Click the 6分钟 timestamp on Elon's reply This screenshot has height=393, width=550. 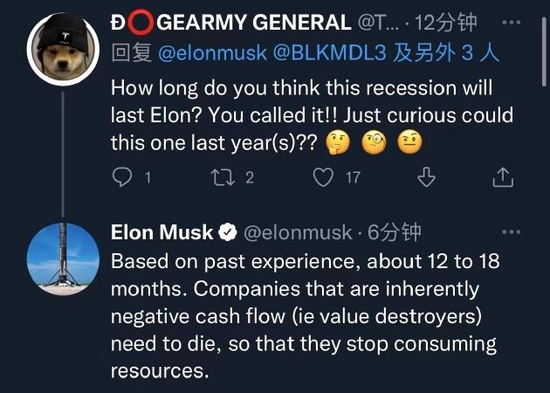tap(394, 232)
